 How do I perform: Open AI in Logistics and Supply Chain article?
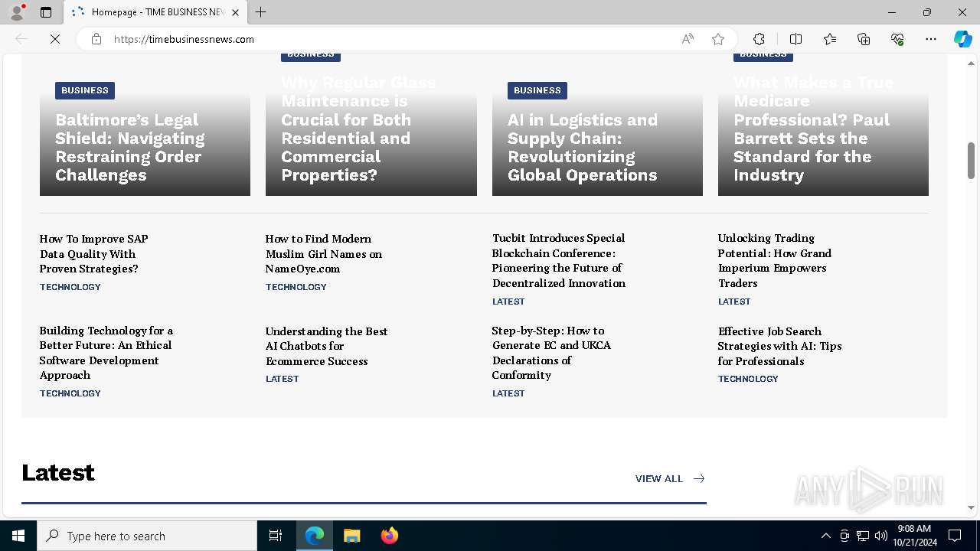point(583,148)
